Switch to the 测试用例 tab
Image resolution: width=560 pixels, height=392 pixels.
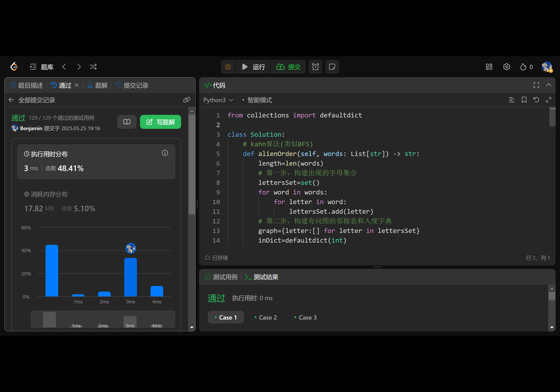pos(221,277)
